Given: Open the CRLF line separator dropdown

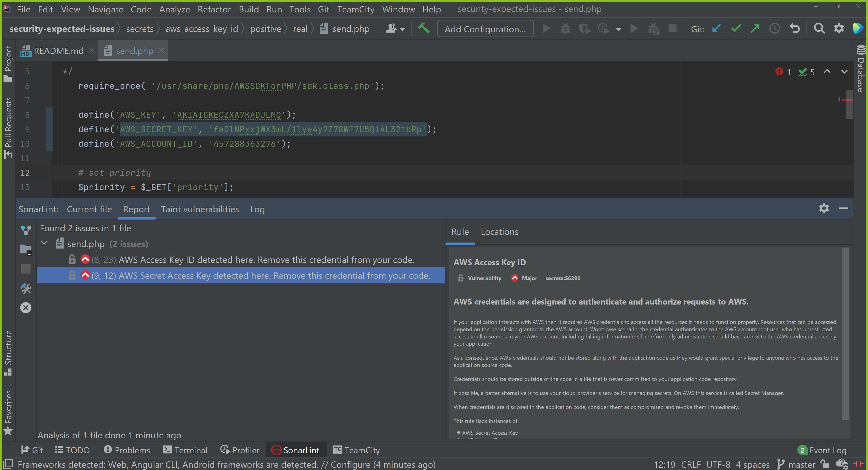Looking at the screenshot, I should pyautogui.click(x=691, y=465).
